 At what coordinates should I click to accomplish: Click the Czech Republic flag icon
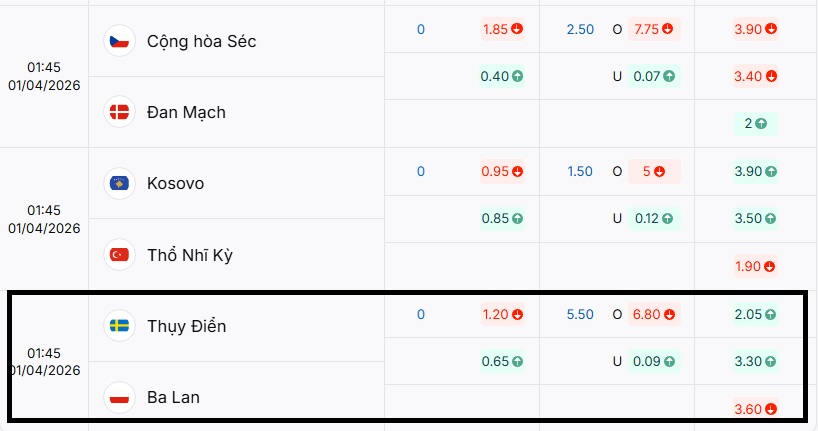119,41
